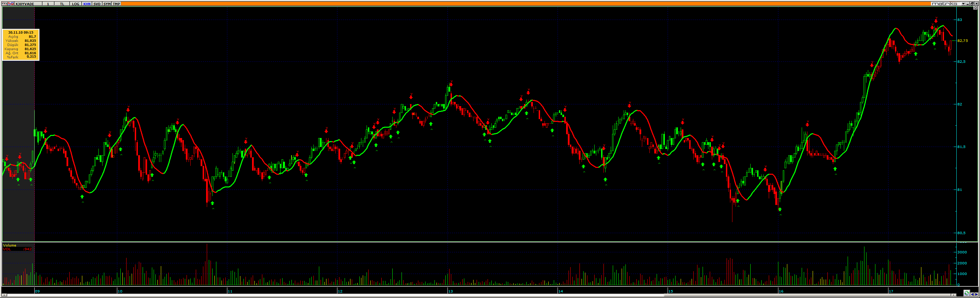Click the 80,5 price axis label

(x=961, y=233)
